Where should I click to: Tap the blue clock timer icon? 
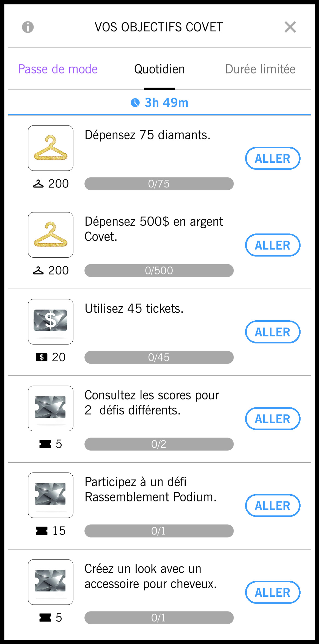(x=135, y=103)
